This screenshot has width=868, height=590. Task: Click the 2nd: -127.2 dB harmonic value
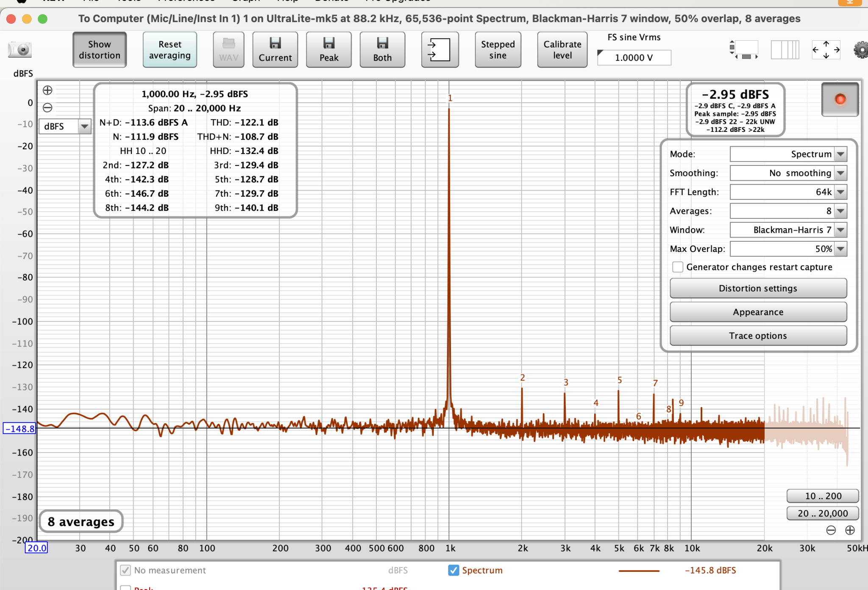click(136, 165)
